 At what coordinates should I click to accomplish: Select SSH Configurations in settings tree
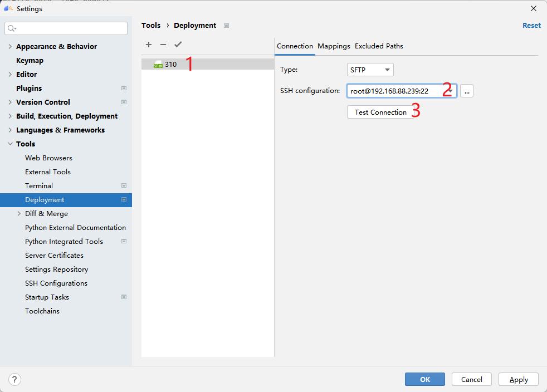point(56,283)
